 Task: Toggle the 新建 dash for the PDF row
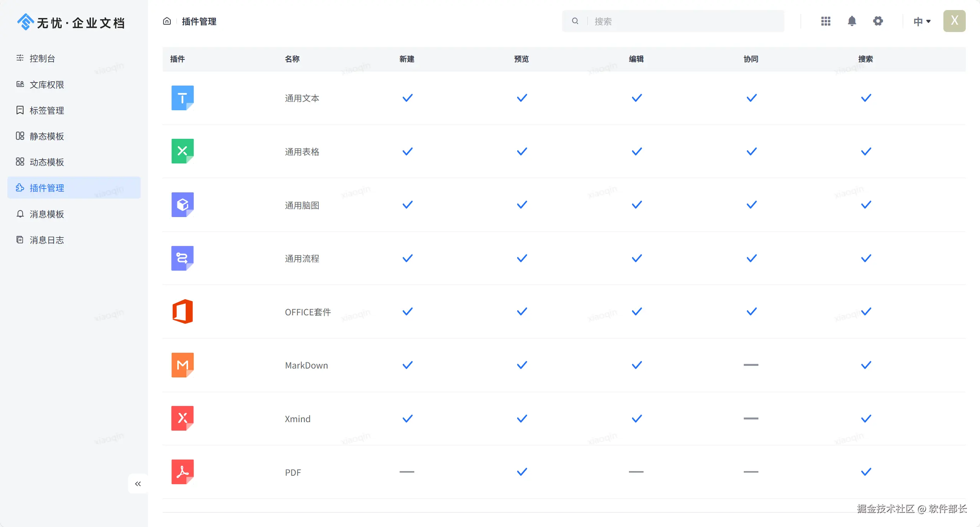tap(407, 472)
